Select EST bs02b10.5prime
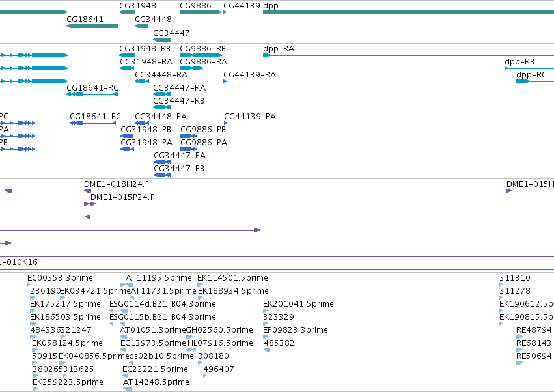The height and width of the screenshot is (392, 554). tap(131, 363)
